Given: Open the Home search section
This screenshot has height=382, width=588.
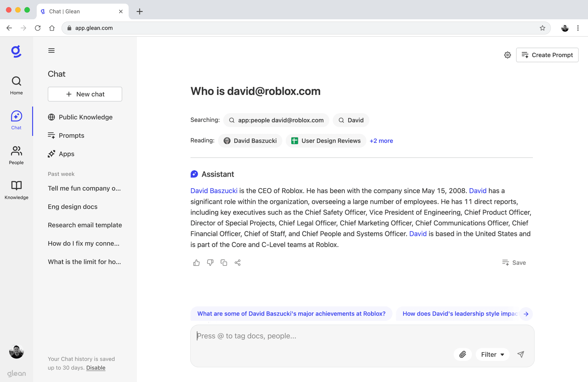Looking at the screenshot, I should point(16,85).
